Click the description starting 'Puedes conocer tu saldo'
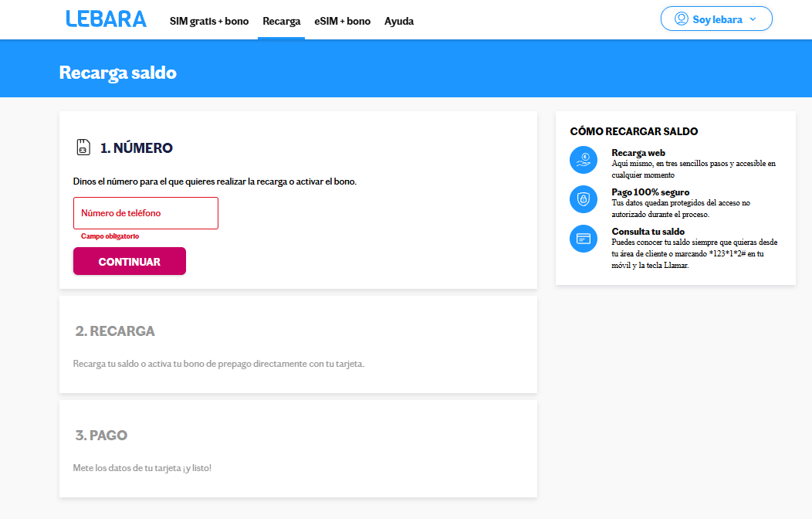Viewport: 812px width, 519px height. click(695, 254)
